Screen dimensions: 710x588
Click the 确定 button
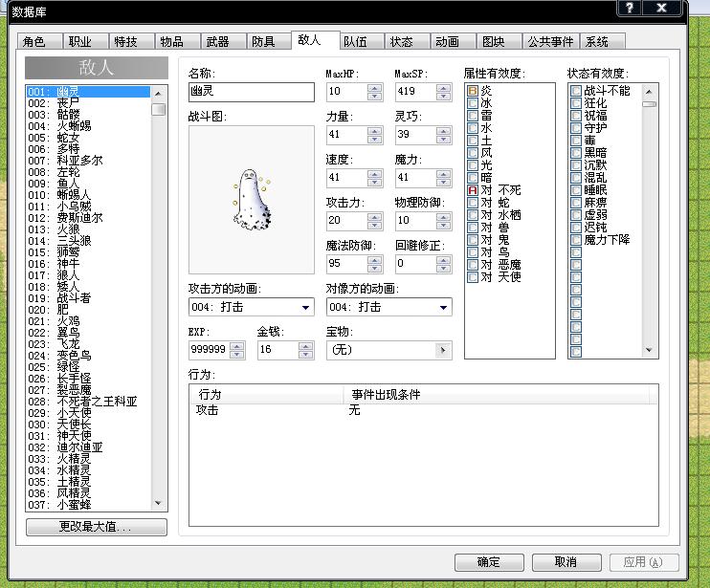(x=489, y=562)
